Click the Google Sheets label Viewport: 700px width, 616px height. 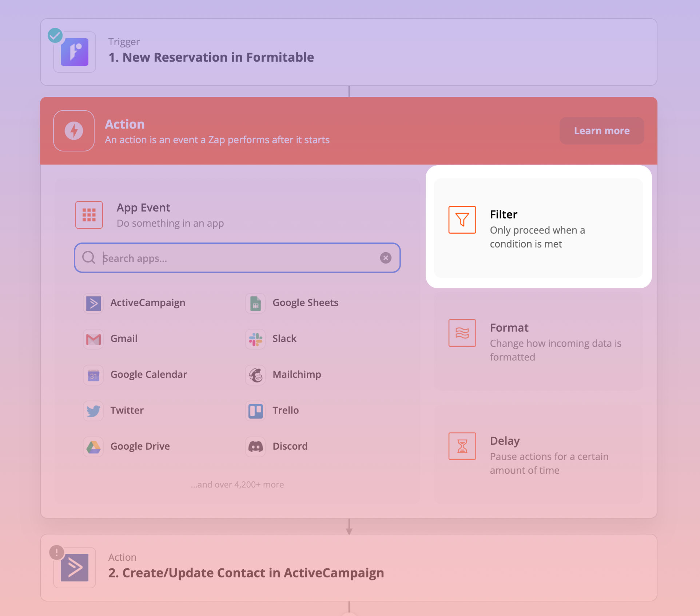pyautogui.click(x=305, y=303)
